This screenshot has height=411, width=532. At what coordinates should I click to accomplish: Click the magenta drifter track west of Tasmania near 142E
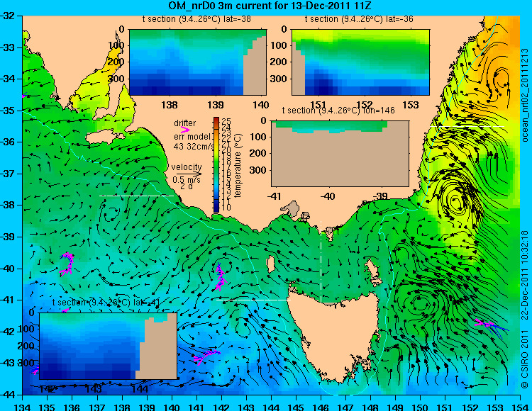pos(221,277)
